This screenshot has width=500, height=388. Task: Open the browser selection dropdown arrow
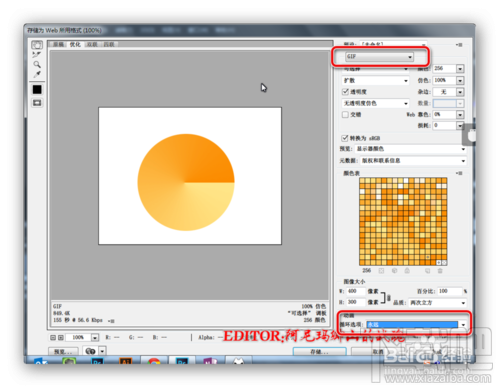pos(102,351)
